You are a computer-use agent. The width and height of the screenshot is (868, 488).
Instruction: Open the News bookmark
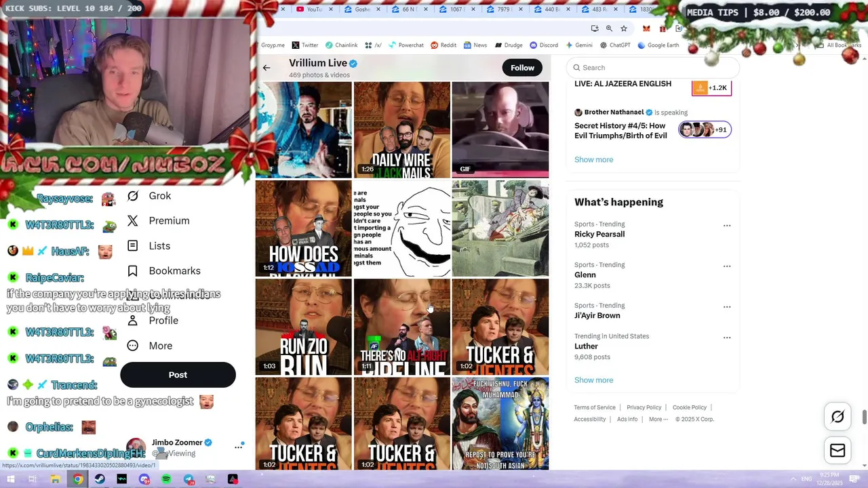coord(475,45)
